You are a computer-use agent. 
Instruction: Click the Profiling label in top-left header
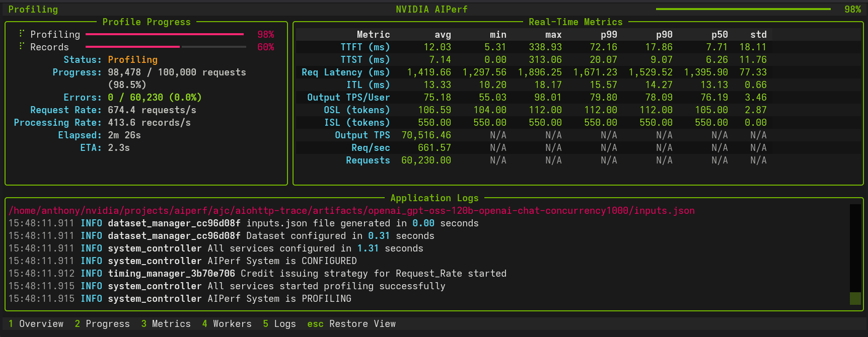pyautogui.click(x=33, y=10)
